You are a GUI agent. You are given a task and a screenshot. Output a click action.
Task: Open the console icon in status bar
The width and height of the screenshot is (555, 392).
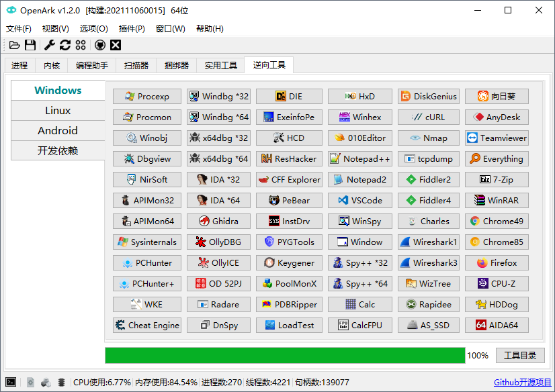(11, 382)
